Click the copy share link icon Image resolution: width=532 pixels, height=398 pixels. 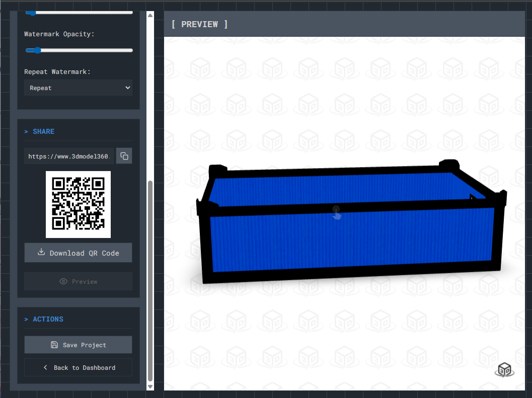pos(124,155)
